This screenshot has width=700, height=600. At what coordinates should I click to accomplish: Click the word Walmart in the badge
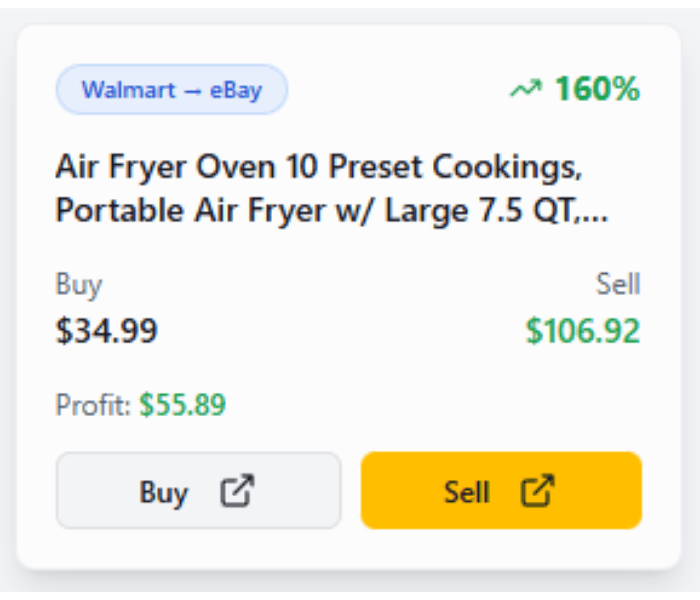point(126,90)
